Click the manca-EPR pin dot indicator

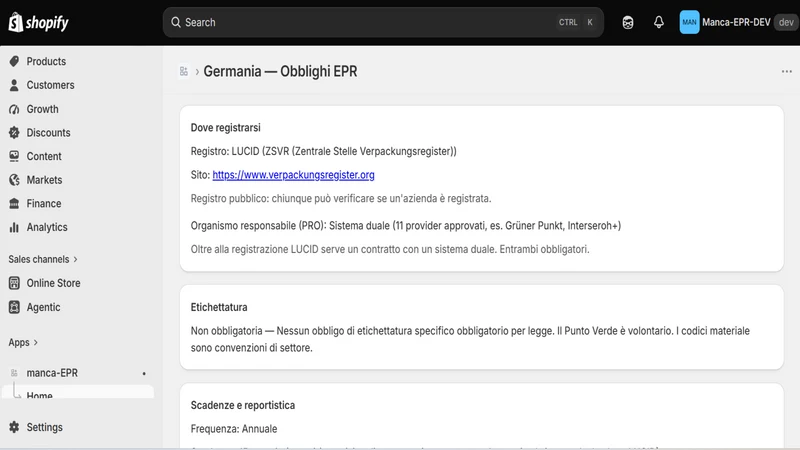[x=144, y=373]
